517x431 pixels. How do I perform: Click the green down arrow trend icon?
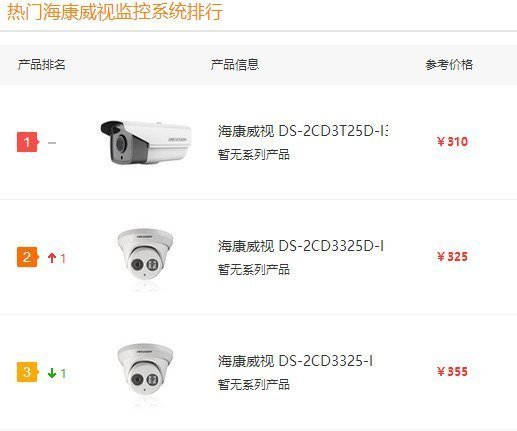coord(52,373)
